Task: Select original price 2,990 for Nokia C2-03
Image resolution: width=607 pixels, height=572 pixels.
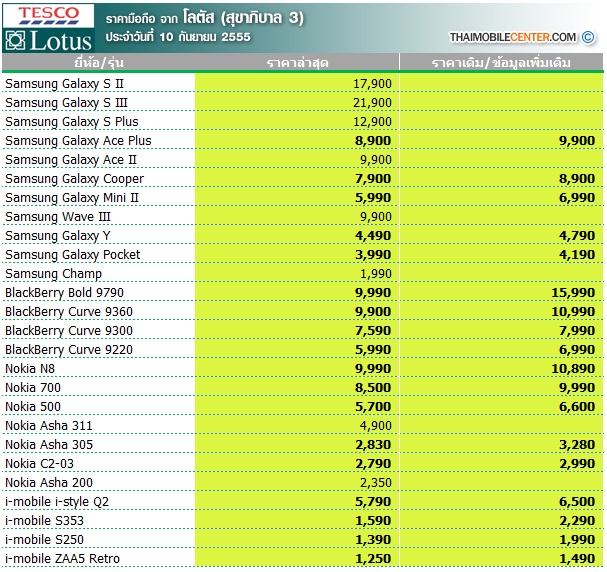Action: (x=577, y=463)
